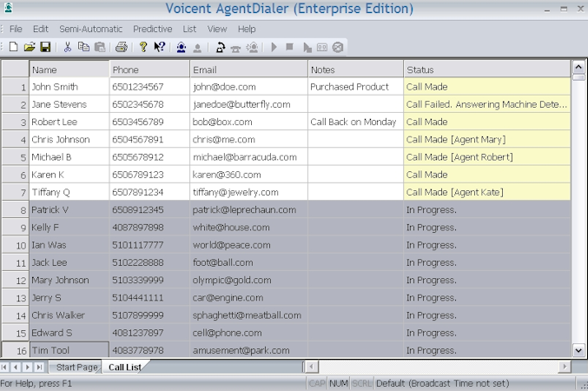Screen dimensions: 588x391
Task: Paste using the clipboard icon
Action: coord(100,47)
